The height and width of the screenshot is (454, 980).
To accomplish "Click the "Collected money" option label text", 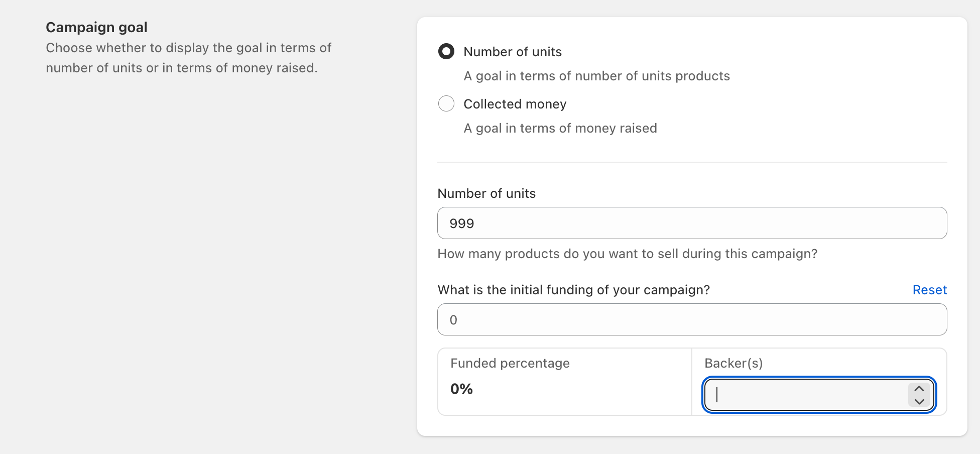I will coord(515,104).
